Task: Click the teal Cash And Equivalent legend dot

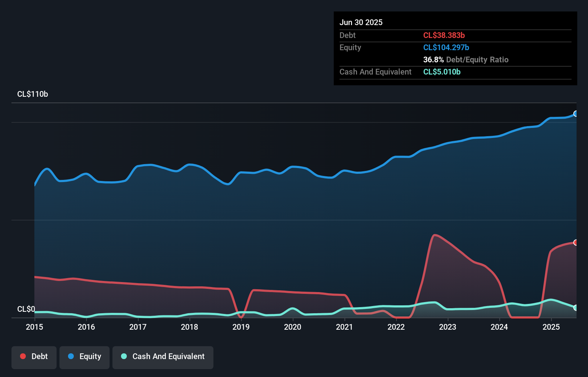Action: [123, 356]
